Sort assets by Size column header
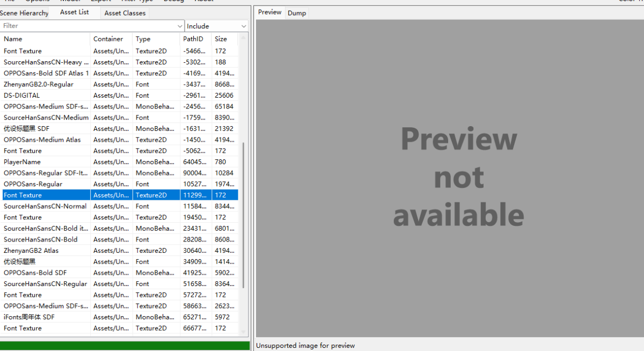Screen dimensions: 644x351 (224, 39)
